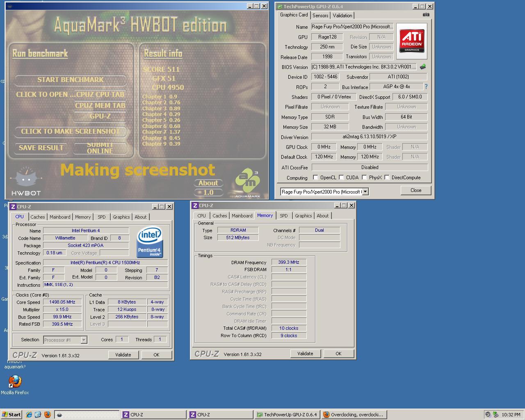Open CPUZ CPU TAB from AquaMark
Image resolution: width=525 pixels, height=420 pixels.
tap(100, 94)
